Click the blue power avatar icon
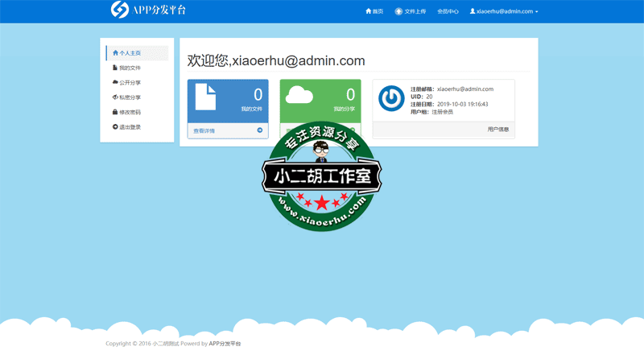Viewport: 644px width, 355px height. pos(391,98)
